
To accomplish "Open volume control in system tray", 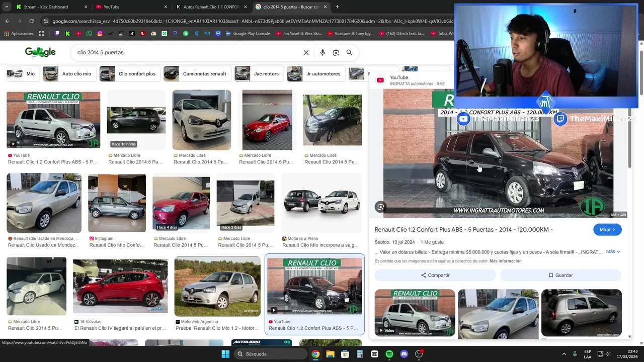I will click(x=608, y=354).
